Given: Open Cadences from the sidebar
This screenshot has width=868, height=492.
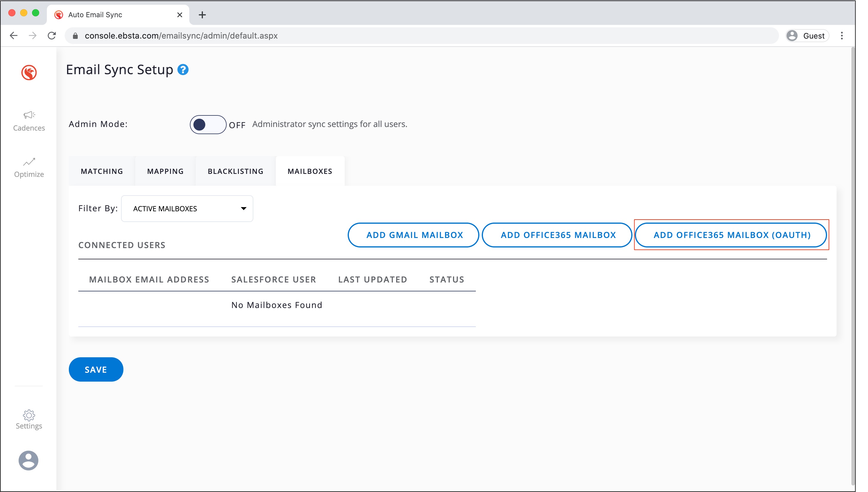Looking at the screenshot, I should [29, 121].
